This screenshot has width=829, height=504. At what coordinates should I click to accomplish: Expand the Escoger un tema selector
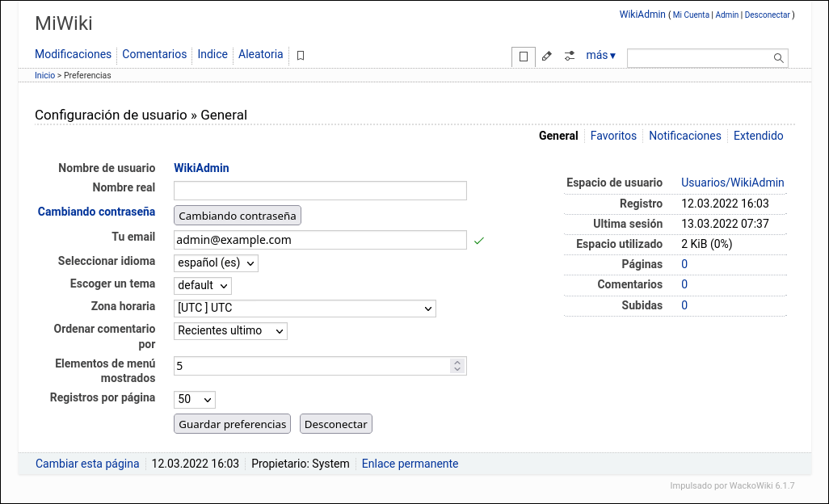click(x=203, y=286)
